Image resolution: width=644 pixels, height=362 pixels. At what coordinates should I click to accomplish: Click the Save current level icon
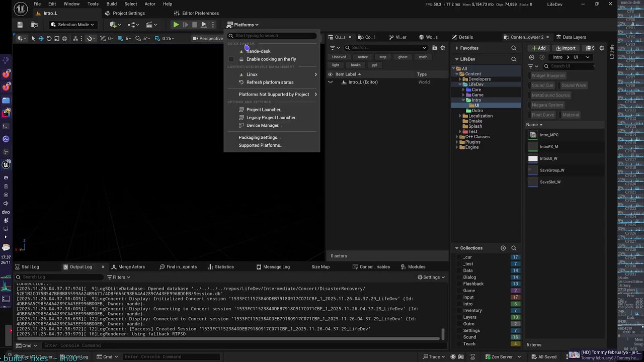[20, 25]
